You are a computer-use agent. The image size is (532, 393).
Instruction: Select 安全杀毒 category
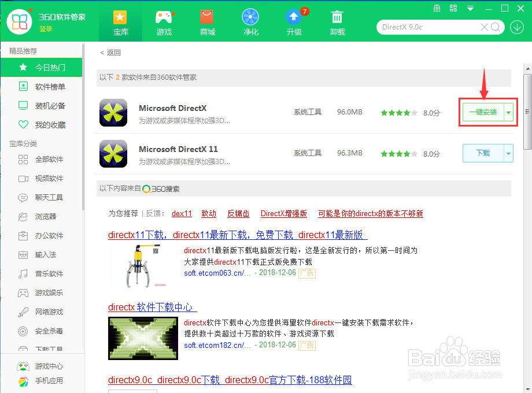click(42, 331)
